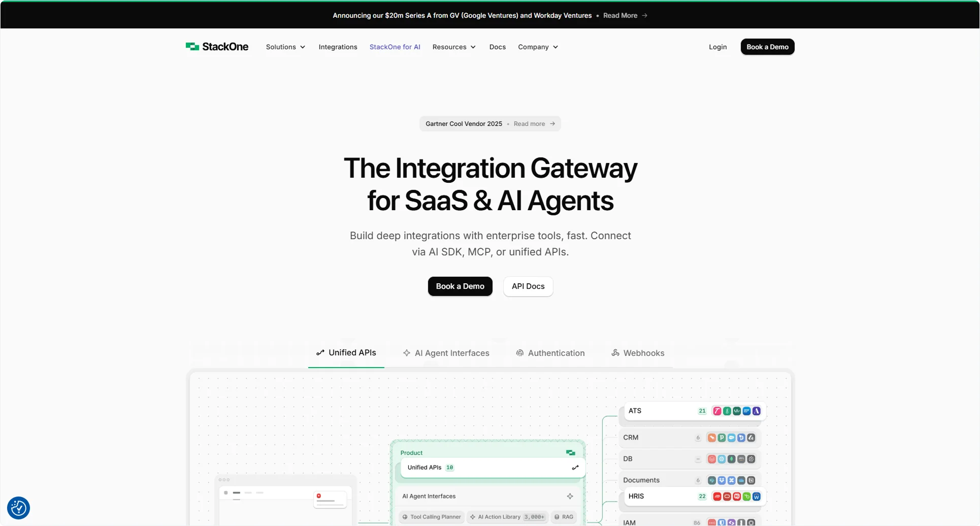The width and height of the screenshot is (980, 526).
Task: Click the Workday icon in the HRIS row
Action: pos(757,497)
